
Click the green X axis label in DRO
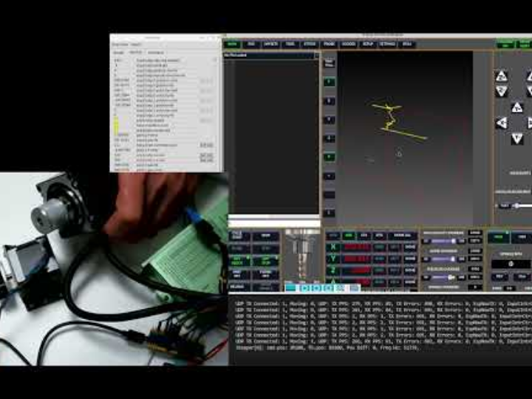click(x=332, y=247)
